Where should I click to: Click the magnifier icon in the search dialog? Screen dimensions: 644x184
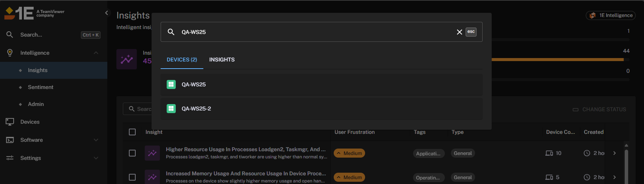[171, 32]
